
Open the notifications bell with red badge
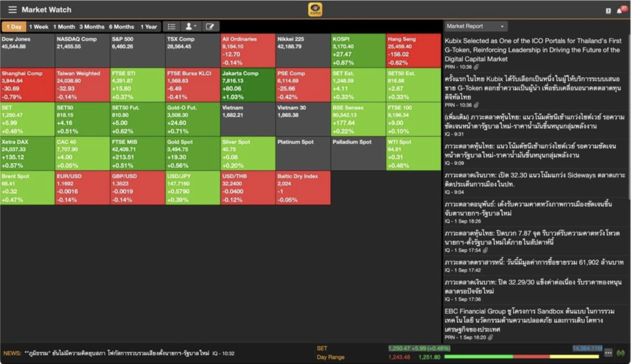[x=619, y=11]
